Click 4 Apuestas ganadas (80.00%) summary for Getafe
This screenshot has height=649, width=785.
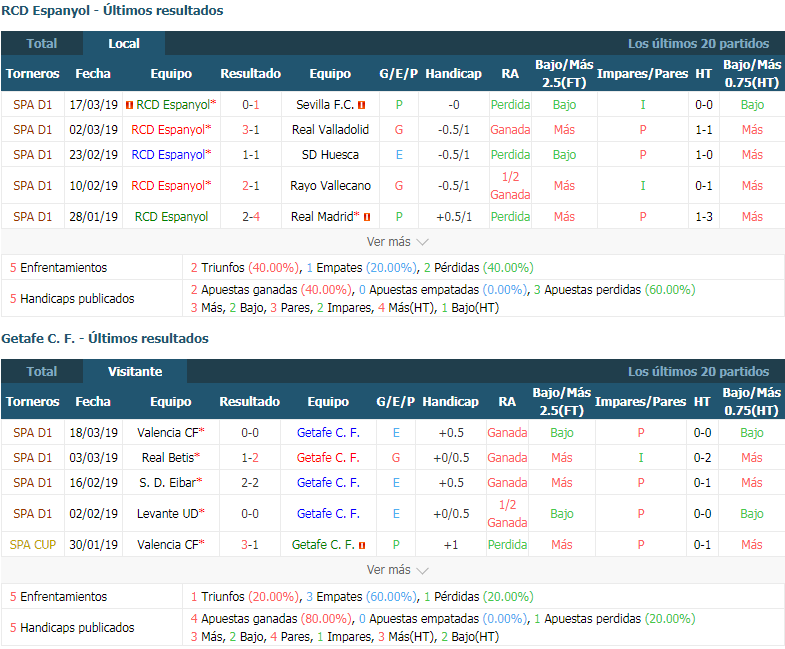point(271,619)
